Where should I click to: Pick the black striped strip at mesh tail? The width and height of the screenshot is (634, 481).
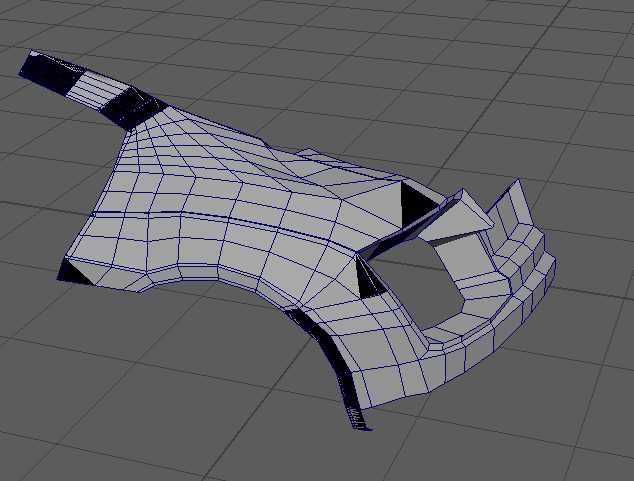pyautogui.click(x=94, y=90)
